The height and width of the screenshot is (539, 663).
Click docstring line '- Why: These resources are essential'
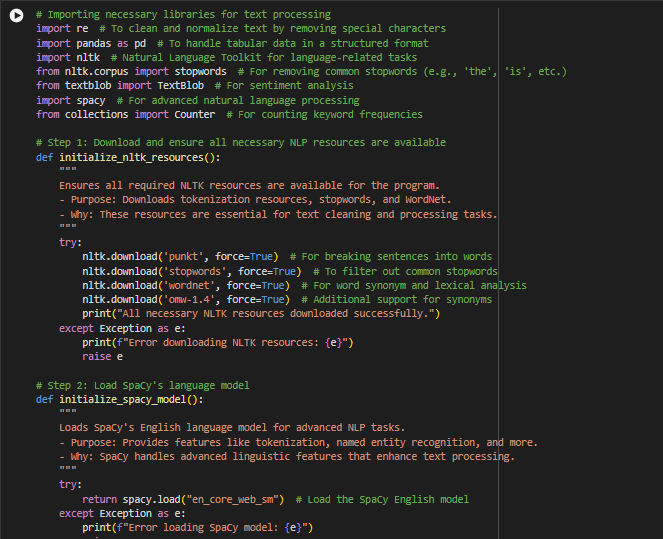pyautogui.click(x=278, y=214)
